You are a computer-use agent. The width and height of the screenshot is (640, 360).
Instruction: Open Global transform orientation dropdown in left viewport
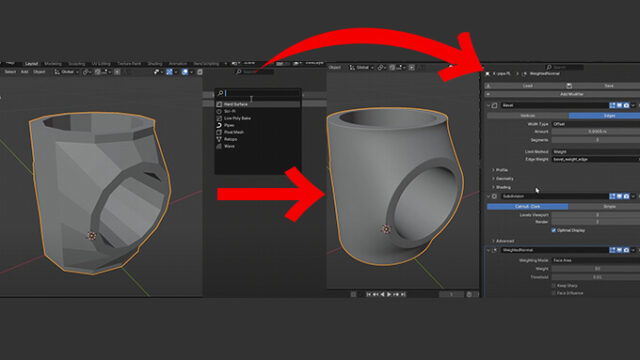[67, 72]
